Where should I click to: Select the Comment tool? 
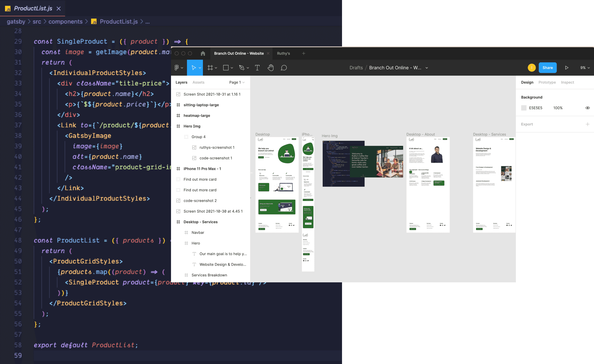pos(284,68)
